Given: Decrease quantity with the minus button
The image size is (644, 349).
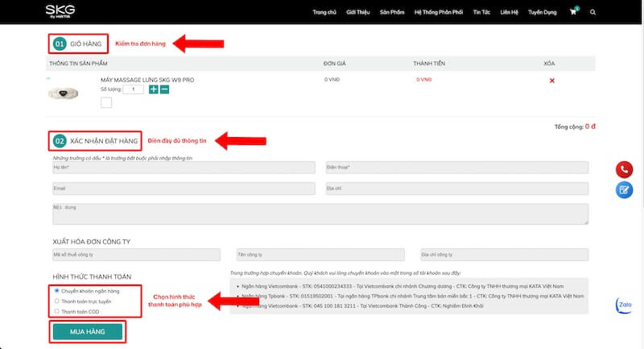Looking at the screenshot, I should (x=164, y=89).
